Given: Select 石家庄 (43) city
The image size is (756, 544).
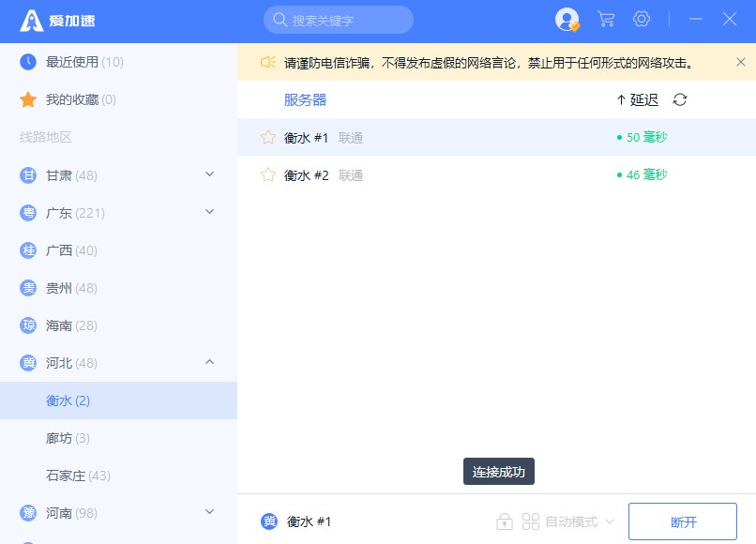Looking at the screenshot, I should [118, 476].
